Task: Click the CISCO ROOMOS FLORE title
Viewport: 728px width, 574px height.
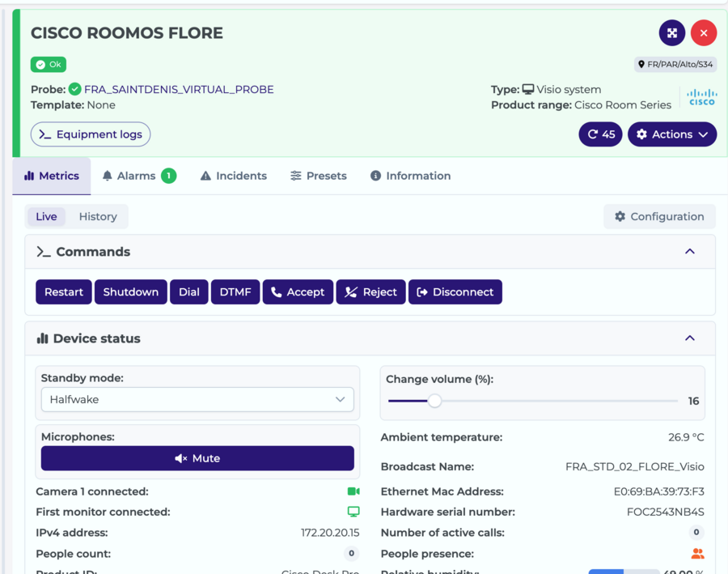Action: 127,33
